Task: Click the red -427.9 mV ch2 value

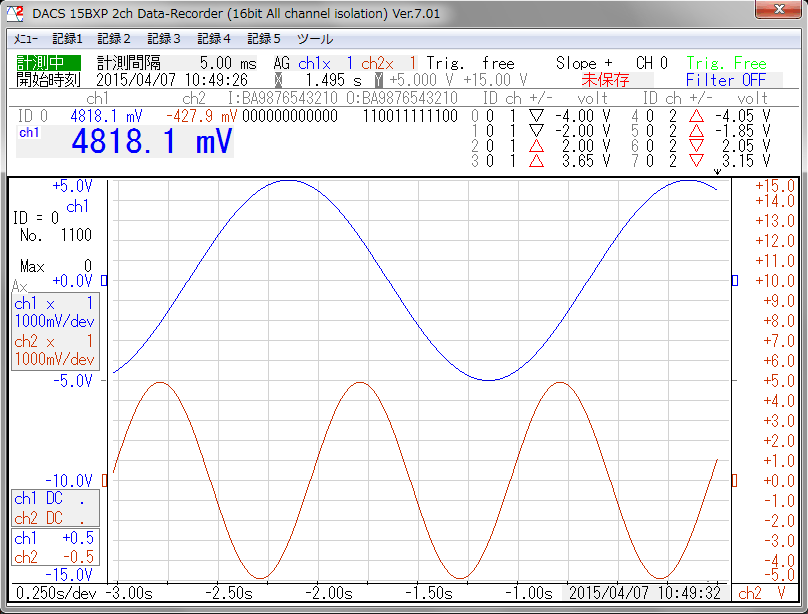Action: pos(201,116)
